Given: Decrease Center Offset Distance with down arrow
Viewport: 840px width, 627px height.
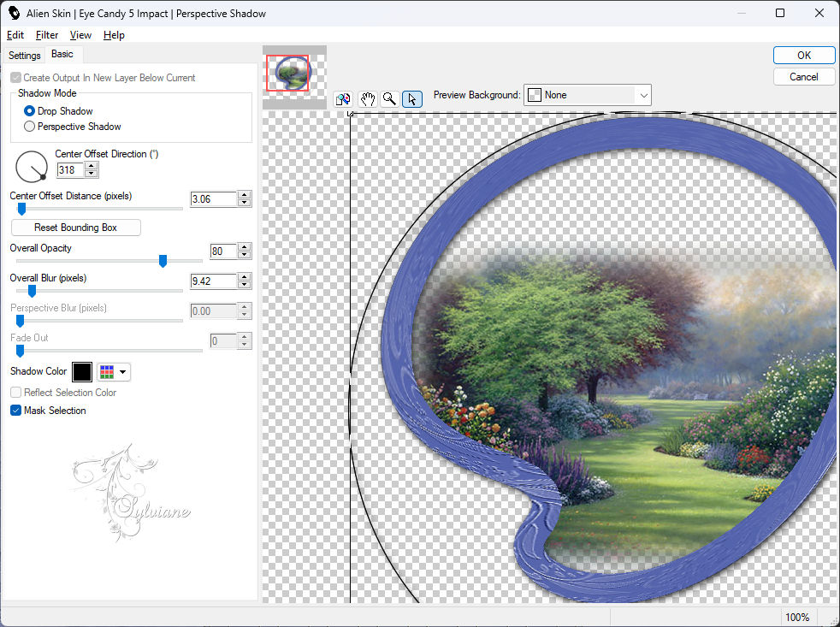Looking at the screenshot, I should (245, 203).
